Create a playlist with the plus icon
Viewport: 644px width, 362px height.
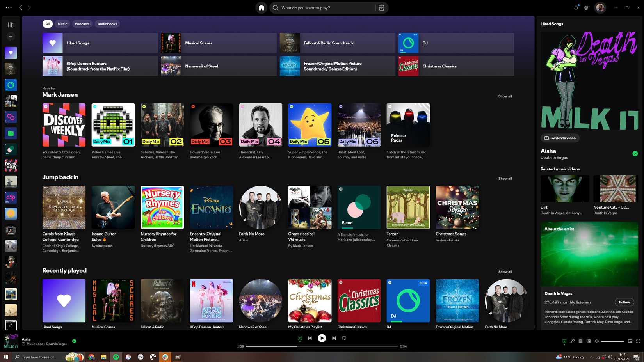tap(11, 36)
